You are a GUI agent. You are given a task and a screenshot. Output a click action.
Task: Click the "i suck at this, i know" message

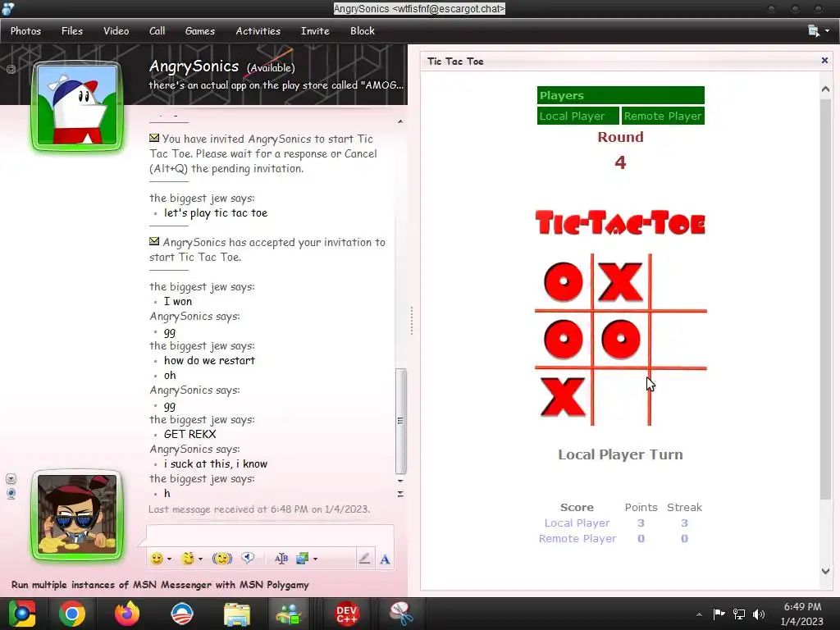pyautogui.click(x=216, y=464)
